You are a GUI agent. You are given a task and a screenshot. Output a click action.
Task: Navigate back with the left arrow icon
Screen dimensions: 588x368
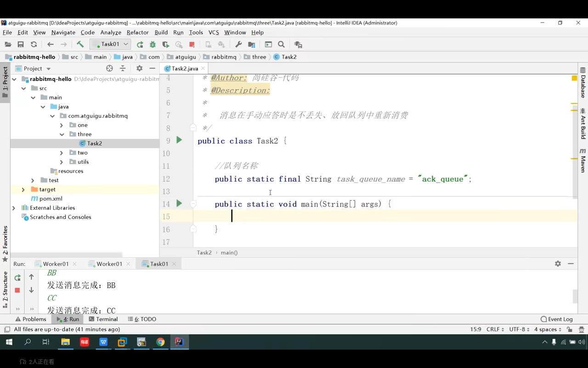click(x=51, y=45)
